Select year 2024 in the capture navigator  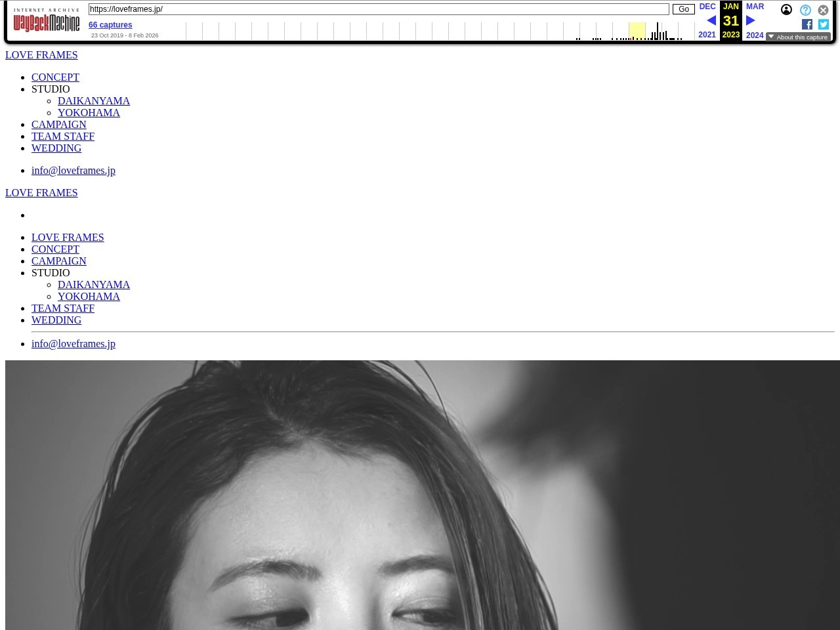[x=755, y=35]
